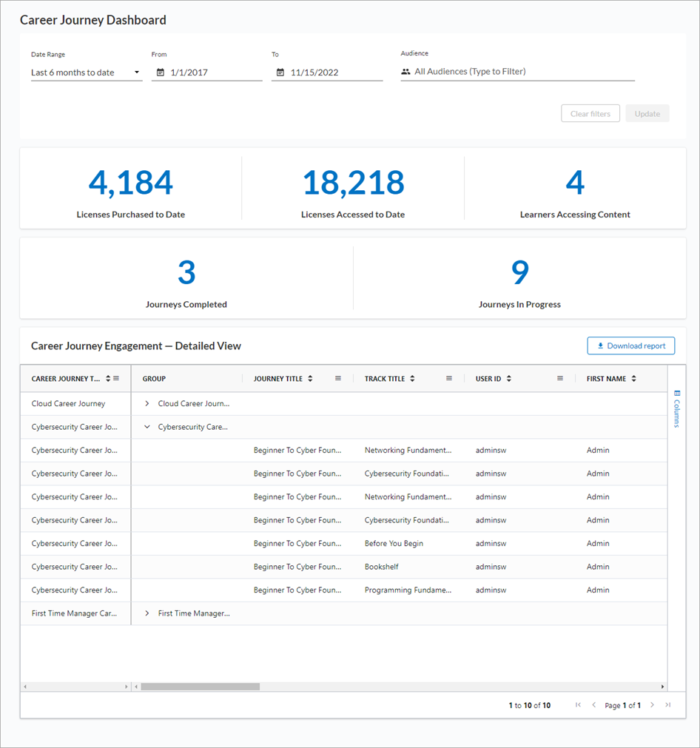Sort by the Journey Title column header
The height and width of the screenshot is (748, 700).
click(278, 379)
